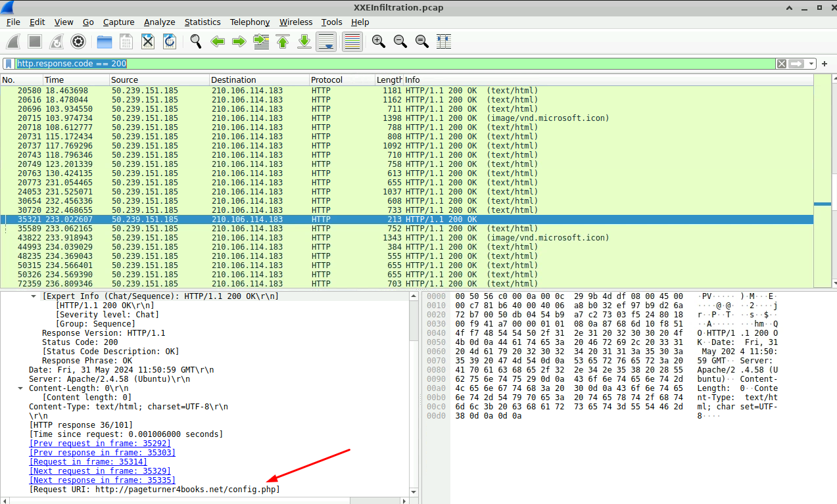Viewport: 837px width, 504px height.
Task: Open the Go menu
Action: pyautogui.click(x=88, y=22)
